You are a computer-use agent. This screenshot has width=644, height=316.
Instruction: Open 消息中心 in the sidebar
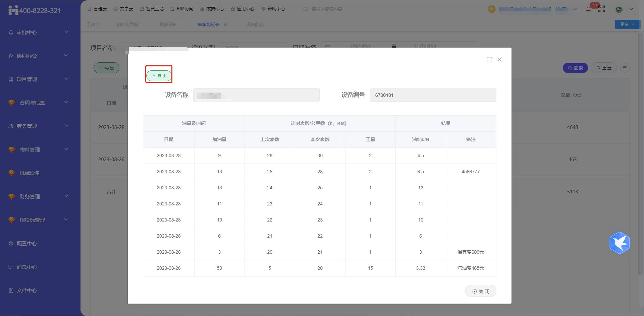pos(27,267)
